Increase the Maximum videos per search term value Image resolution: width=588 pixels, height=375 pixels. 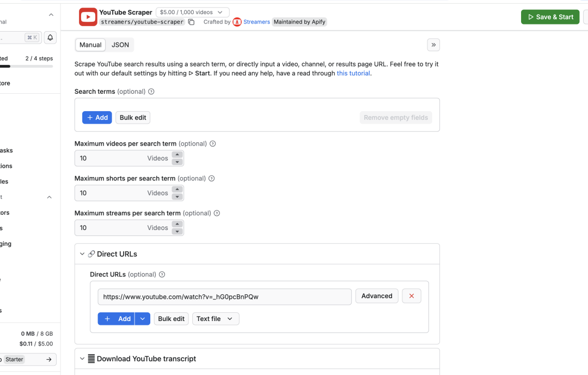coord(177,155)
